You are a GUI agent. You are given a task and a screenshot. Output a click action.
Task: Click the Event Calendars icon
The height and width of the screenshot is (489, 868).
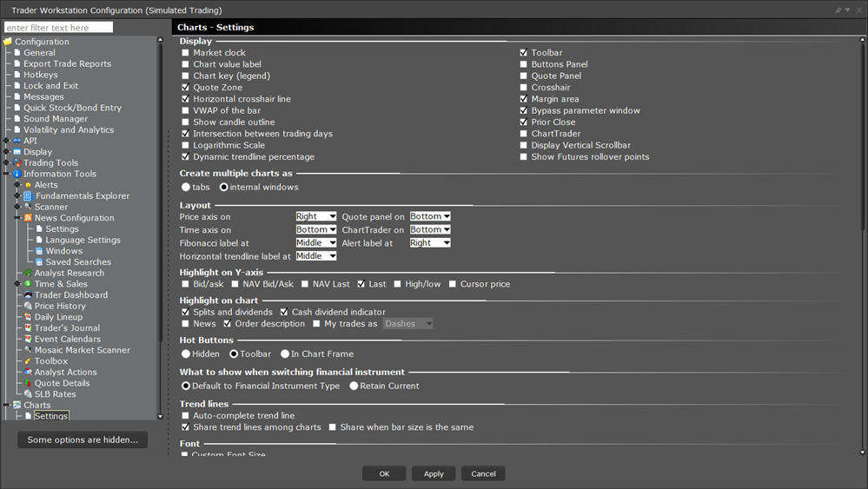(x=28, y=339)
